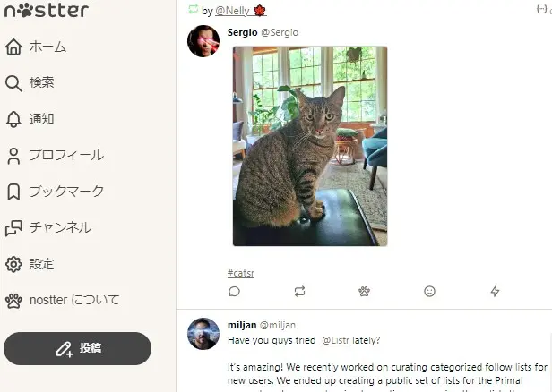Zap Sergio's post with lightning icon
The width and height of the screenshot is (552, 392).
(x=495, y=291)
